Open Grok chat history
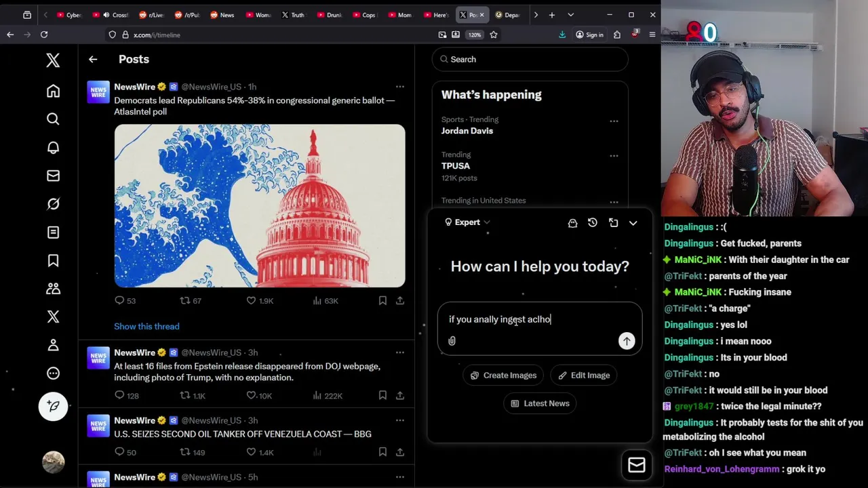The width and height of the screenshot is (868, 488). click(593, 222)
